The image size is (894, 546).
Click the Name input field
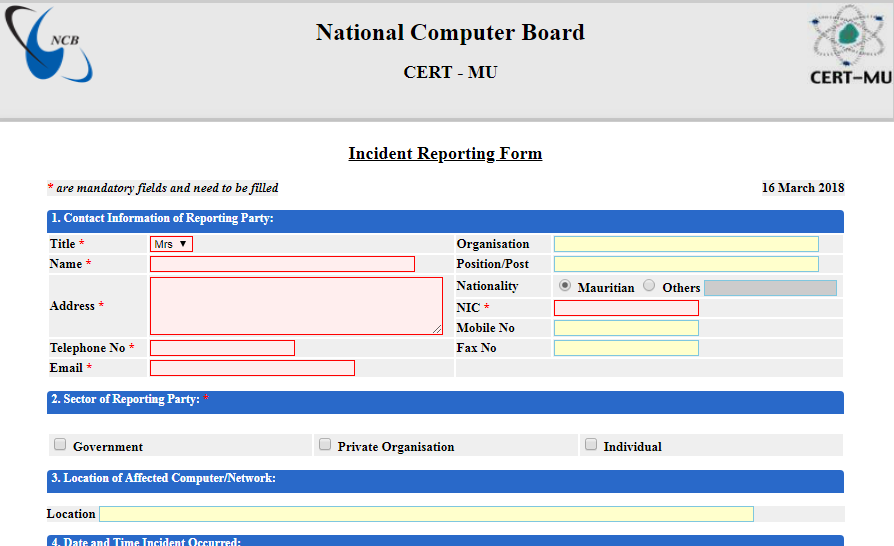point(282,264)
